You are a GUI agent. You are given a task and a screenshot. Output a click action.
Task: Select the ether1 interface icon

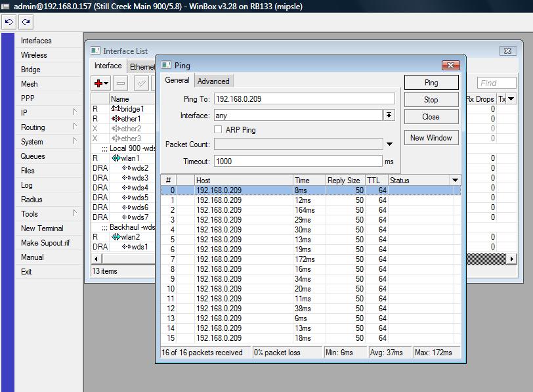116,119
